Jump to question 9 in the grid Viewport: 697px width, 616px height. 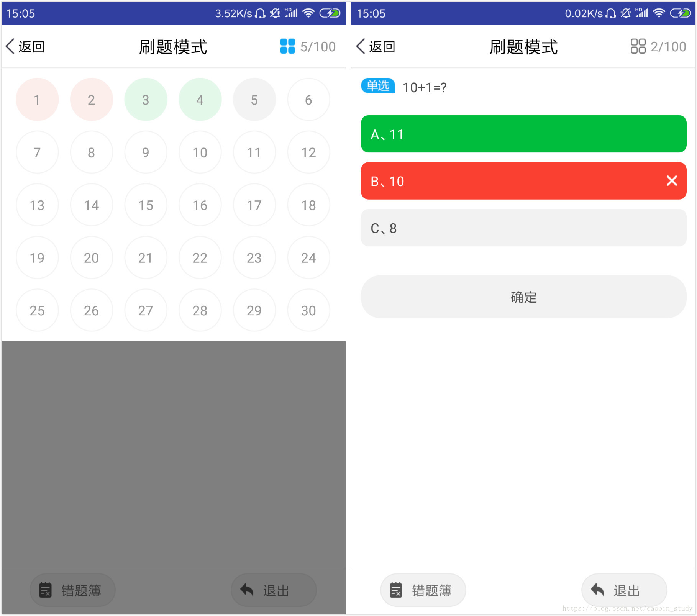(146, 152)
